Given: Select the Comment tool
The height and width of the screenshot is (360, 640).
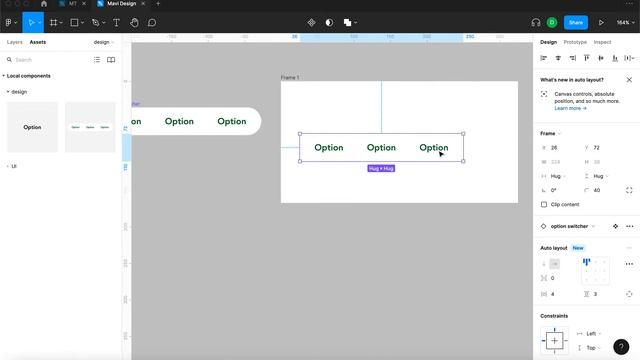Looking at the screenshot, I should (152, 23).
